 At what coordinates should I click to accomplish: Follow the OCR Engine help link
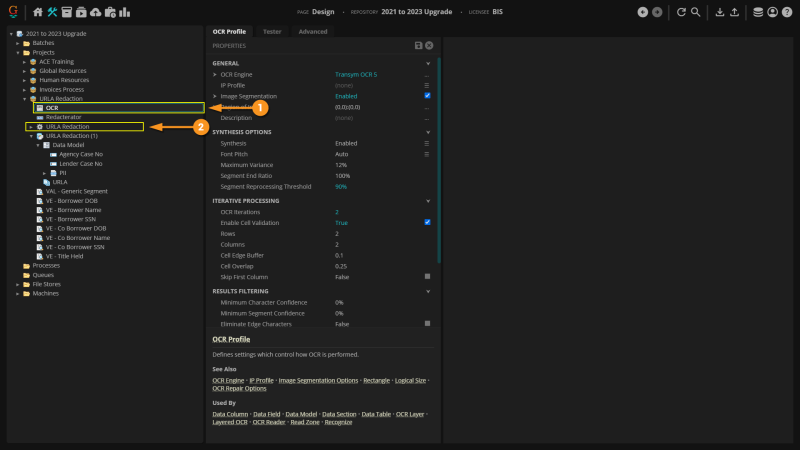tap(228, 380)
